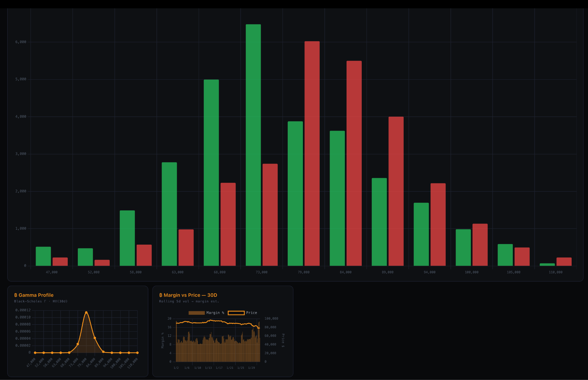Click the Gamma Profile title
The height and width of the screenshot is (380, 588).
pos(36,295)
